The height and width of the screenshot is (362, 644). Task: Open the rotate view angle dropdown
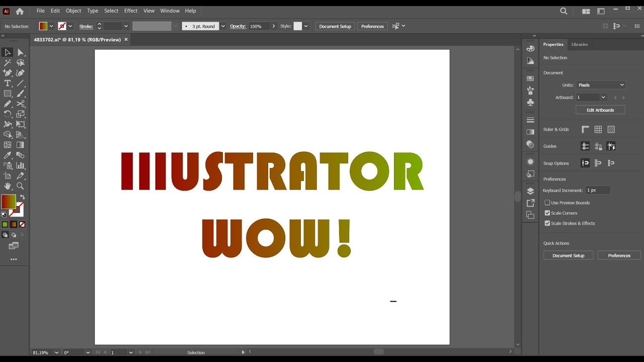tap(88, 352)
